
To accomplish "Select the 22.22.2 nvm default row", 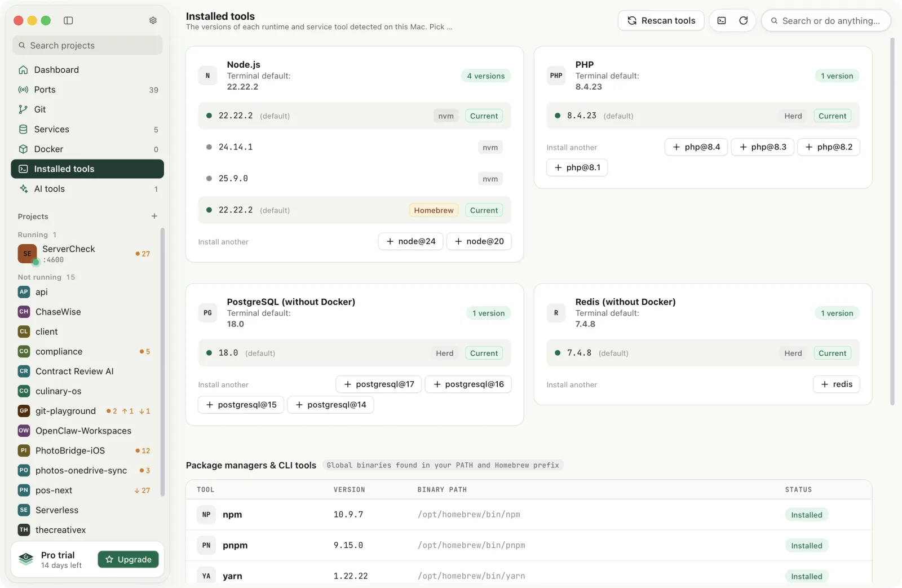I will [x=355, y=116].
